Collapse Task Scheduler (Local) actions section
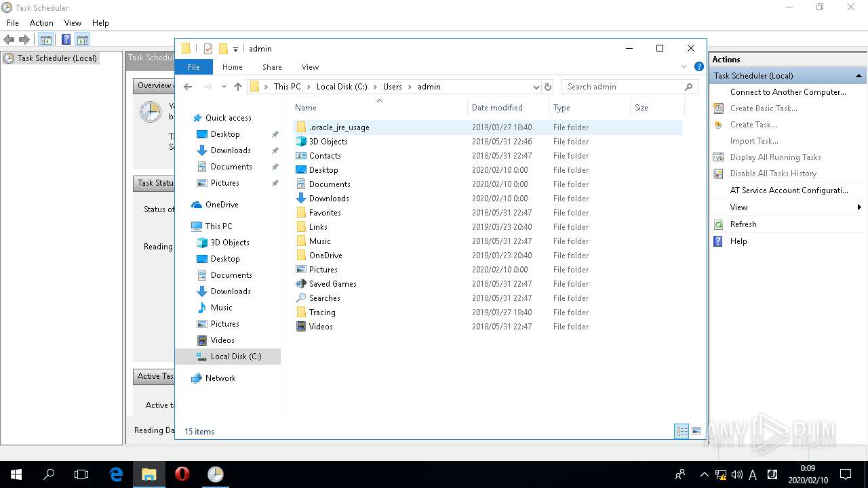Screen dimensions: 868x488 [859, 76]
